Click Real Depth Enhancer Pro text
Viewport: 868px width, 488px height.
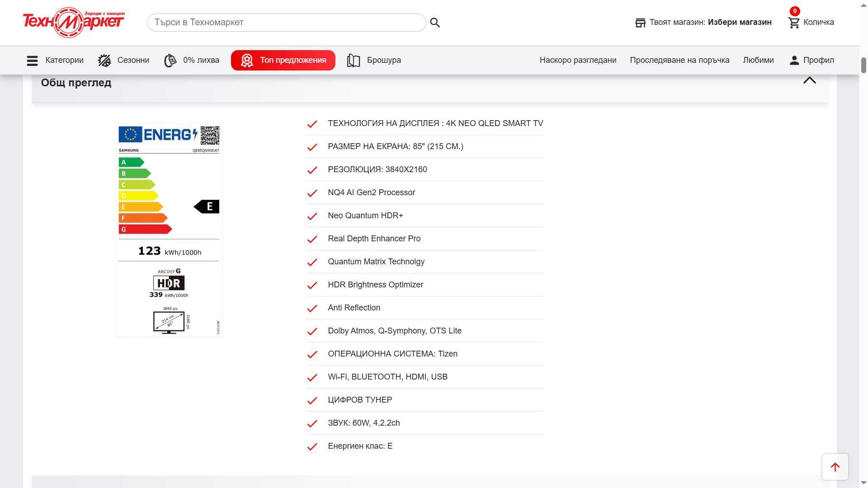374,239
